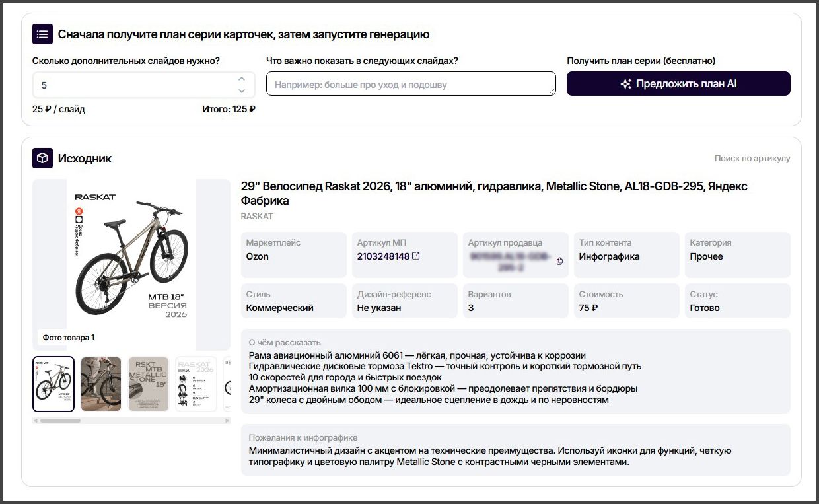Select the first bike thumbnail
This screenshot has width=819, height=504.
click(x=53, y=384)
